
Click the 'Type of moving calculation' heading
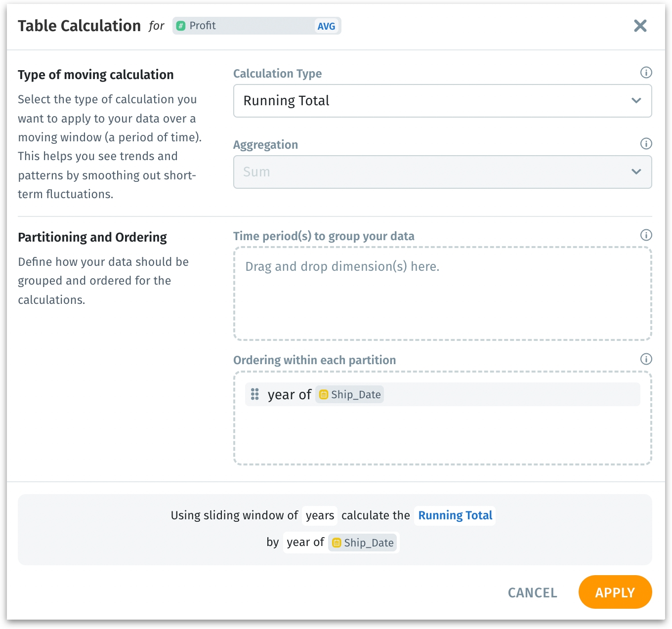coord(96,75)
